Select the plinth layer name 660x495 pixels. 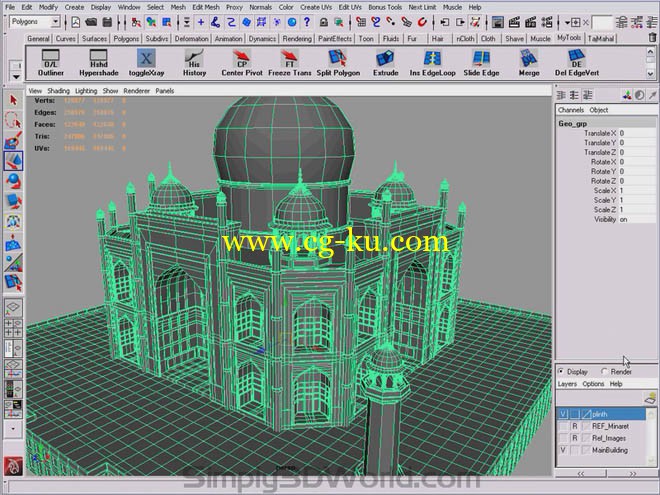[x=599, y=414]
